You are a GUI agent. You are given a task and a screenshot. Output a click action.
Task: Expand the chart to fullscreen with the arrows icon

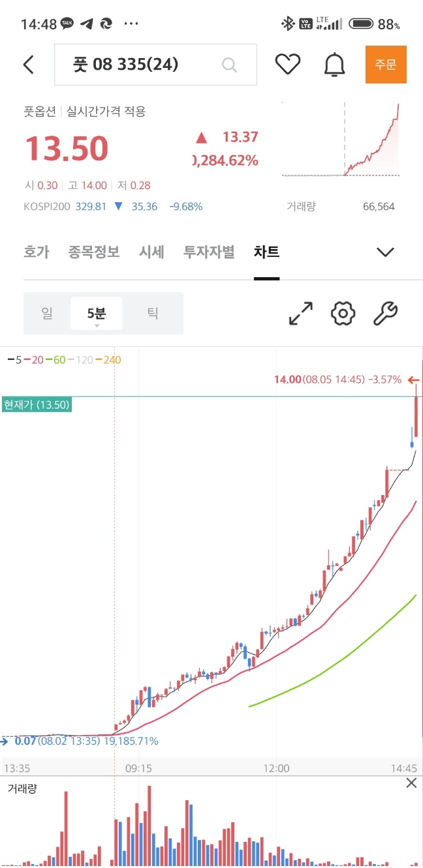point(298,314)
